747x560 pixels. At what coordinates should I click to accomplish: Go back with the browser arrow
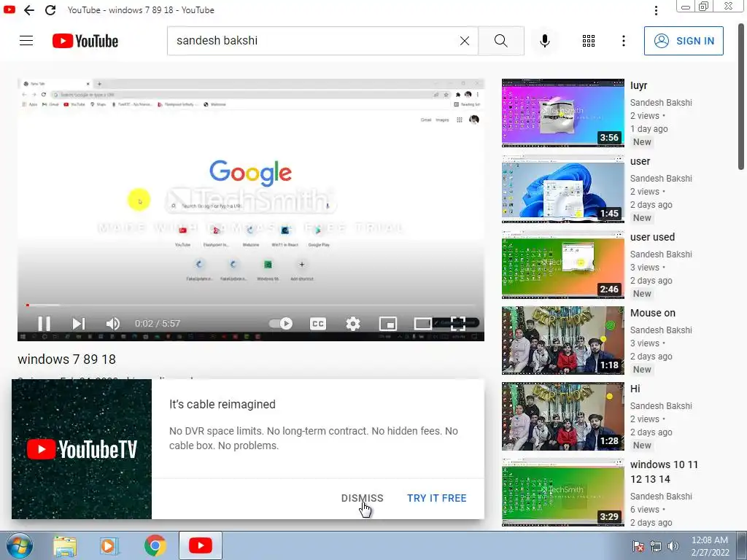point(29,10)
